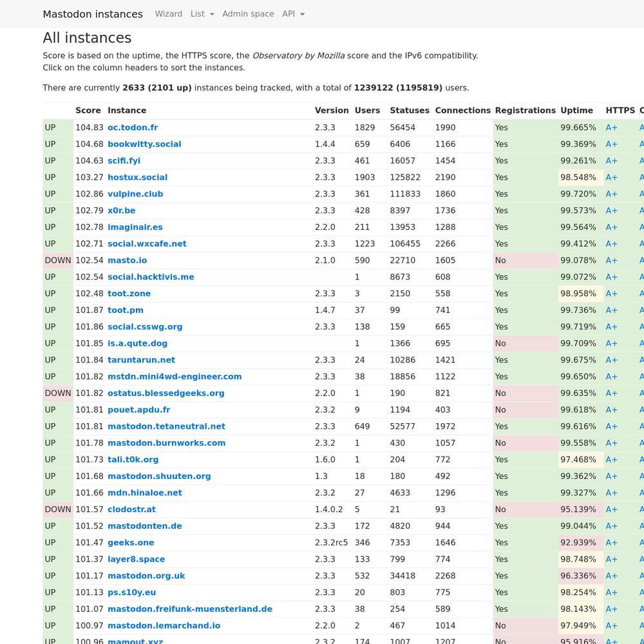This screenshot has width=644, height=644.
Task: Open mastodon.freifunk-muensterland.de instance
Action: 190,609
